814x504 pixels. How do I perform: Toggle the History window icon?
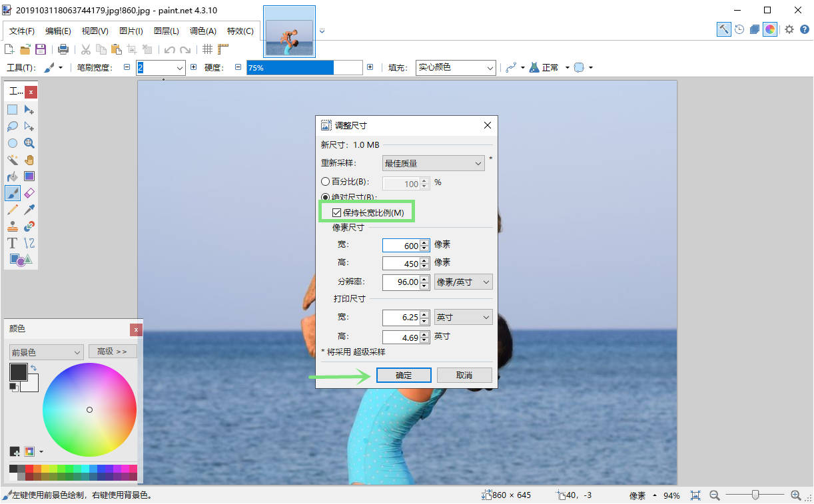(x=739, y=29)
